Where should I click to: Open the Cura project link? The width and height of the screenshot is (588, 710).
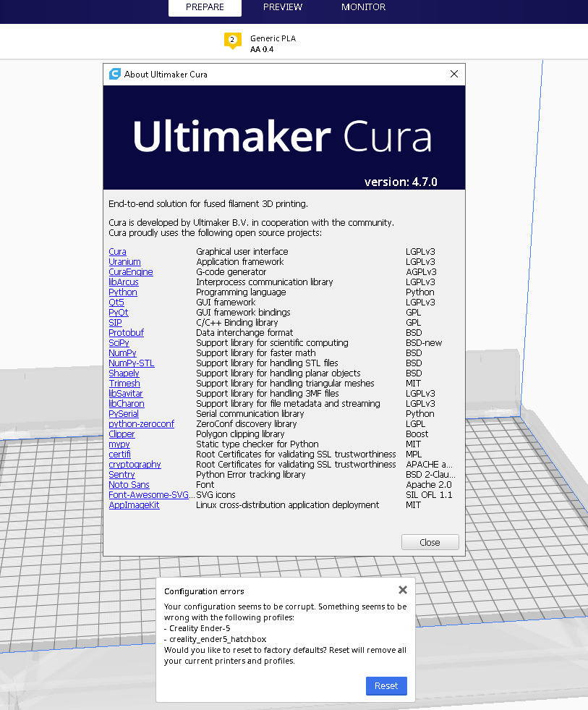pyautogui.click(x=117, y=251)
